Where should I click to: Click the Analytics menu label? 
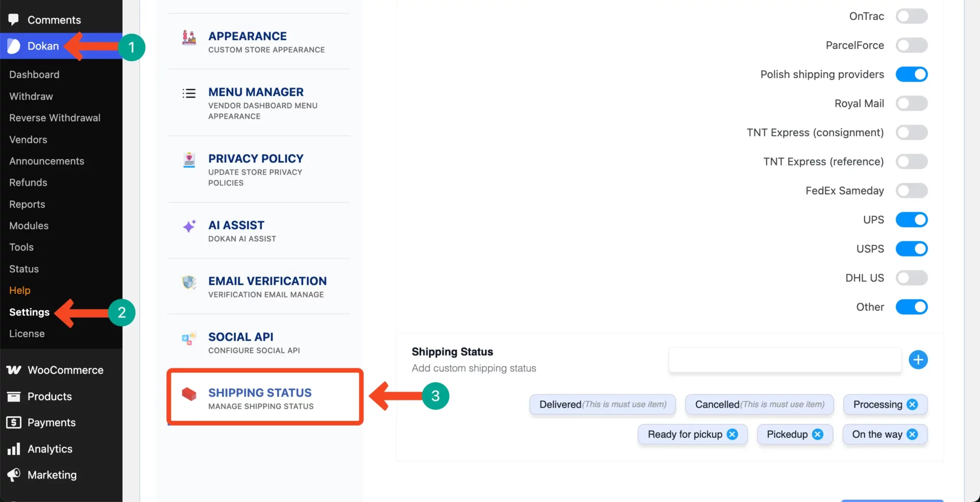coord(50,449)
